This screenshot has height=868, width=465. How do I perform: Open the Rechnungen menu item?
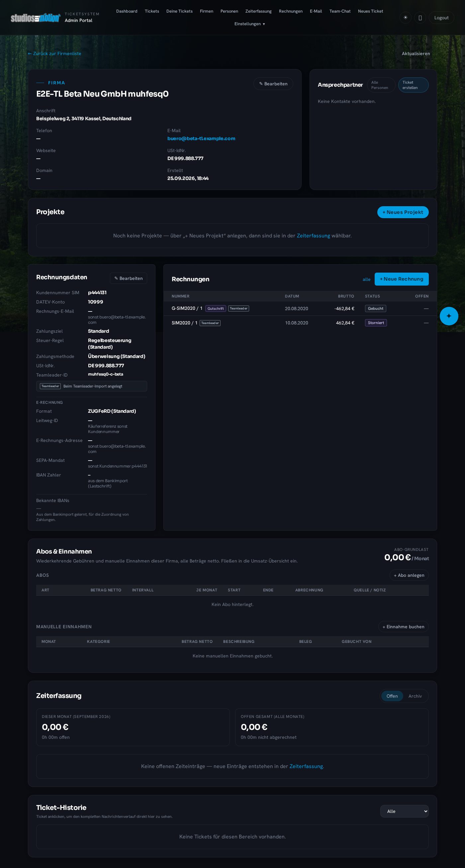point(290,11)
